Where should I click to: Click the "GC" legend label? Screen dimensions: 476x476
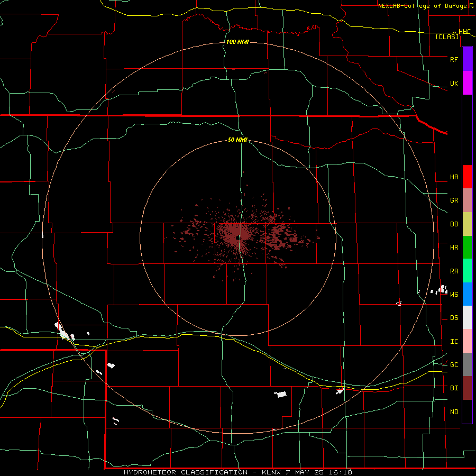pyautogui.click(x=454, y=365)
